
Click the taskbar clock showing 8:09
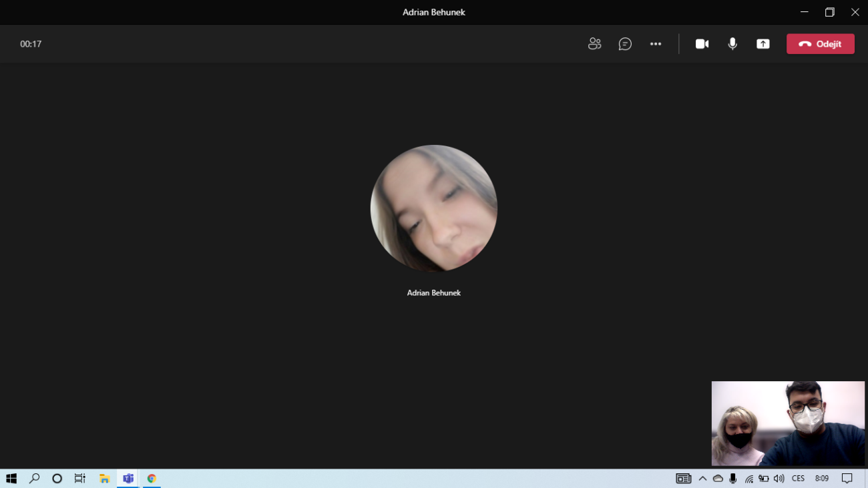tap(822, 479)
